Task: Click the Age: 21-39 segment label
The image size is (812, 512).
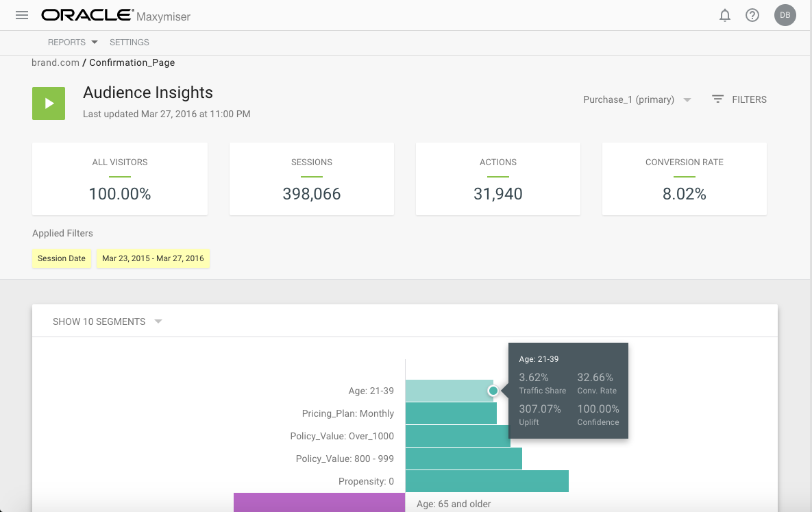Action: pos(371,391)
